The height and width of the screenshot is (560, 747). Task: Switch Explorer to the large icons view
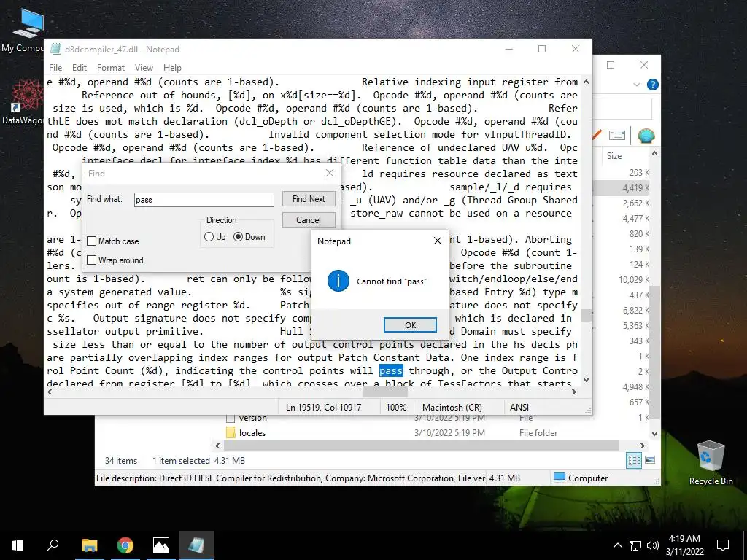coord(650,460)
